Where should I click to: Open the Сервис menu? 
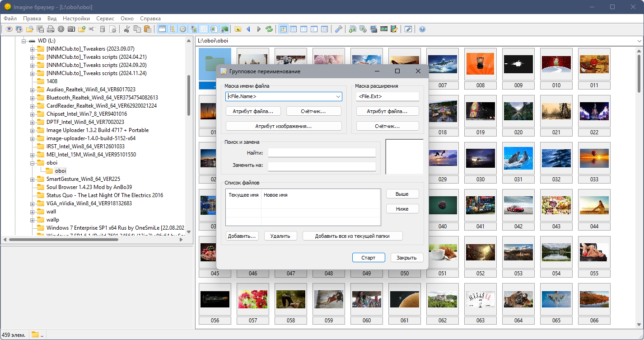point(105,19)
